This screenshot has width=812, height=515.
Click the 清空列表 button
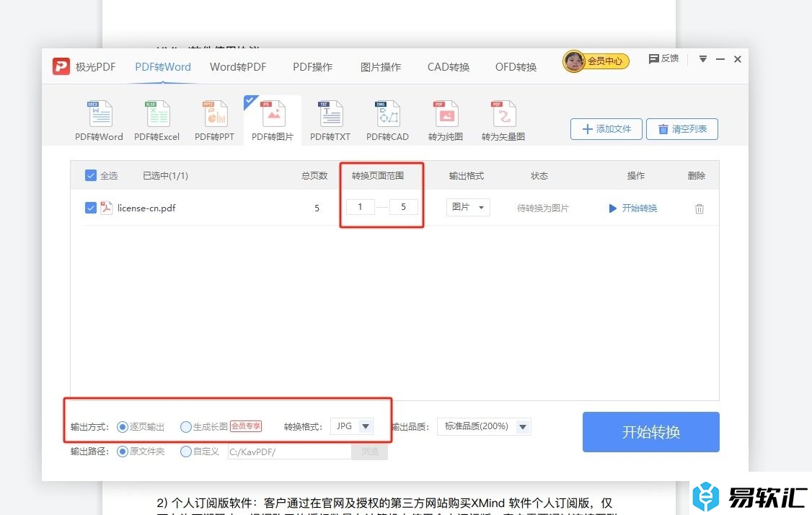tap(682, 129)
